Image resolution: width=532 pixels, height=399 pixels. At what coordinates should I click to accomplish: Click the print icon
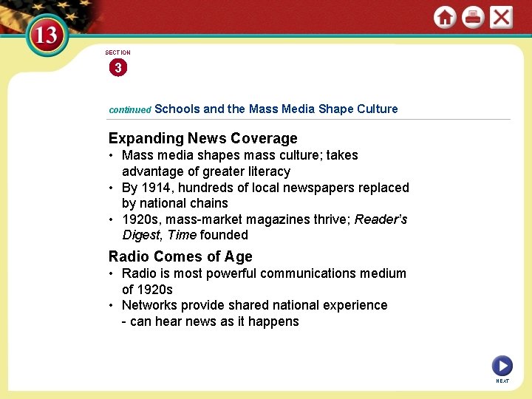(473, 17)
